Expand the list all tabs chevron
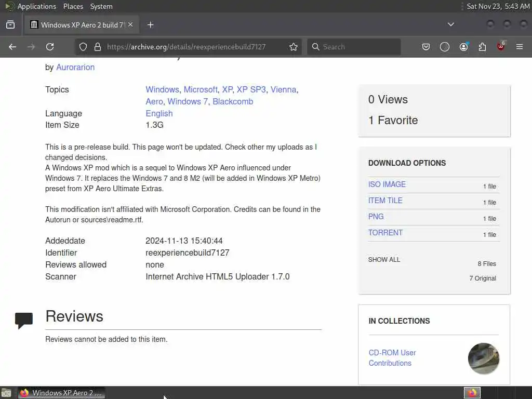Image resolution: width=532 pixels, height=399 pixels. pos(450,24)
